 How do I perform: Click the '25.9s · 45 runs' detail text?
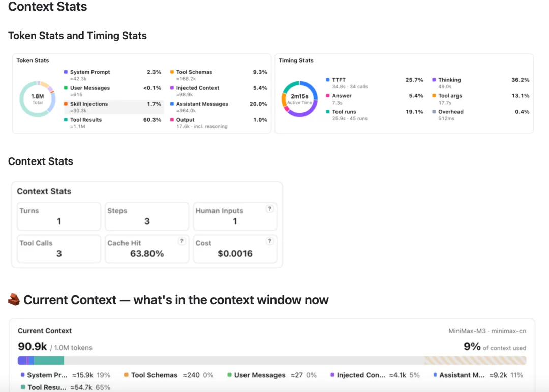coord(350,118)
